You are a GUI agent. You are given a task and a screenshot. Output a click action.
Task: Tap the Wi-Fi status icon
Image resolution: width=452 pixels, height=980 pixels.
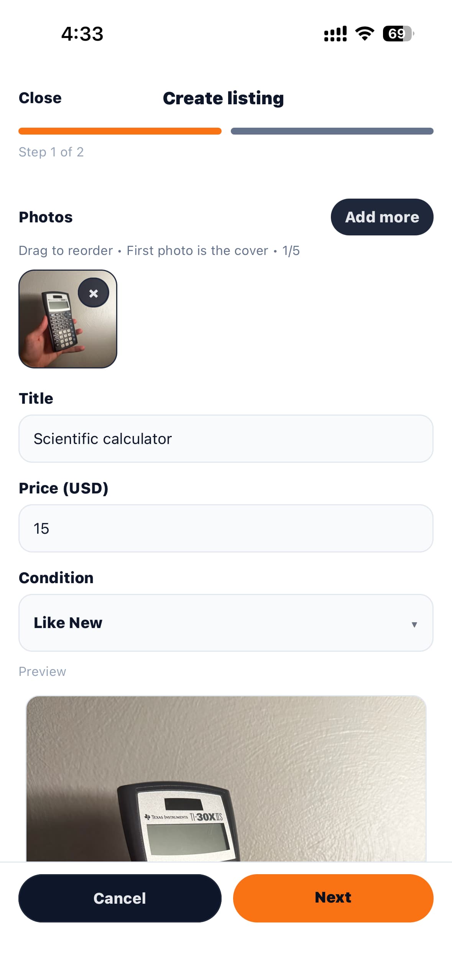click(365, 34)
